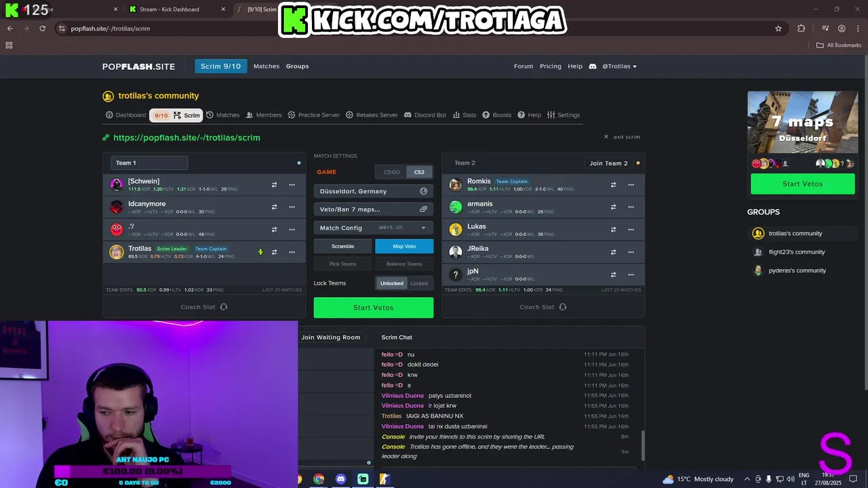Screen dimensions: 868x488
Task: Switch to the Dashboard tab
Action: pyautogui.click(x=126, y=115)
